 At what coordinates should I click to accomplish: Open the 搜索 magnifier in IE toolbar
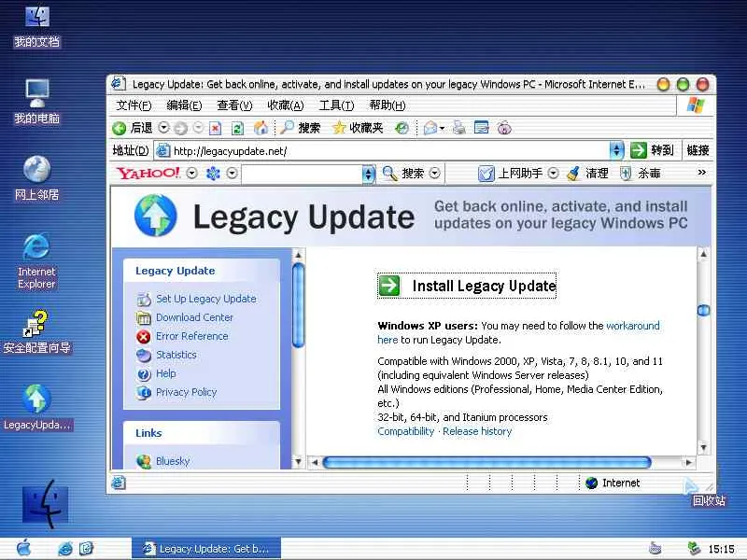(x=300, y=128)
